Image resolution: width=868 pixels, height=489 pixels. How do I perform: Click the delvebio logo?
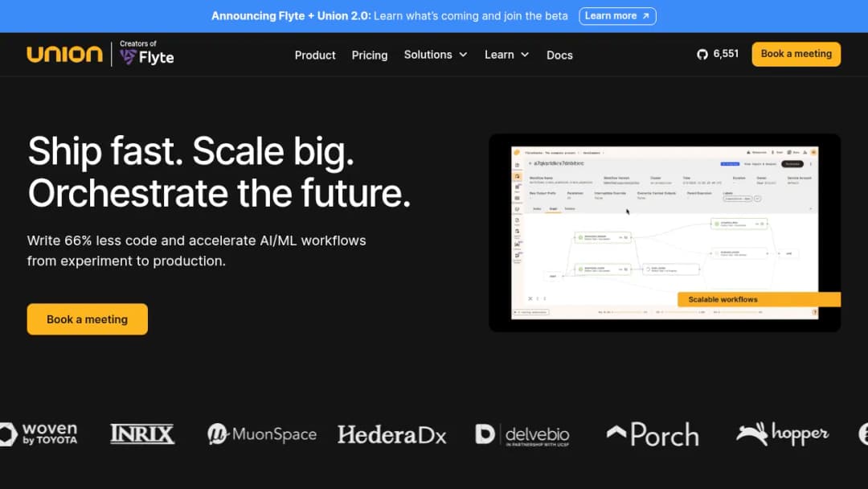pyautogui.click(x=522, y=435)
